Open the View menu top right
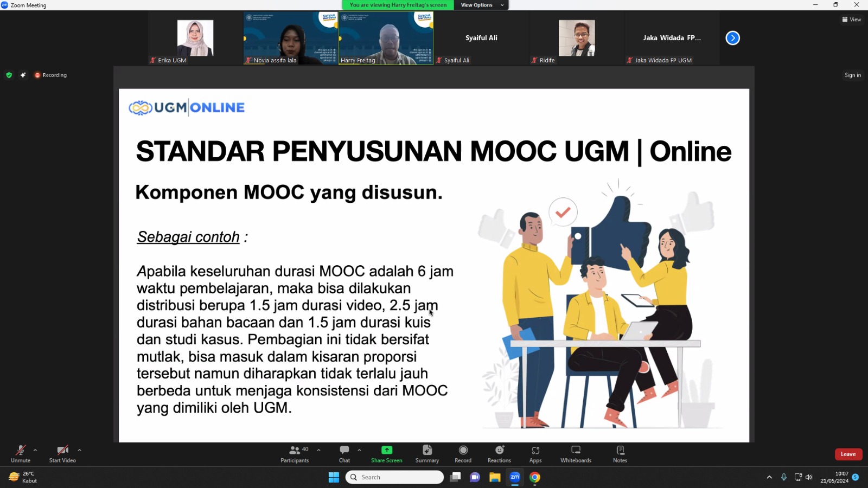868x488 pixels. pyautogui.click(x=852, y=19)
